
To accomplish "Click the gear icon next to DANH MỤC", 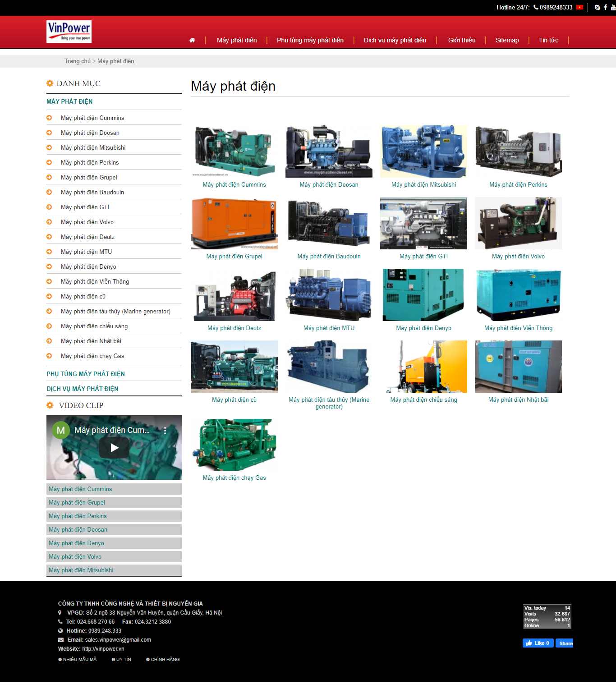I will click(50, 83).
